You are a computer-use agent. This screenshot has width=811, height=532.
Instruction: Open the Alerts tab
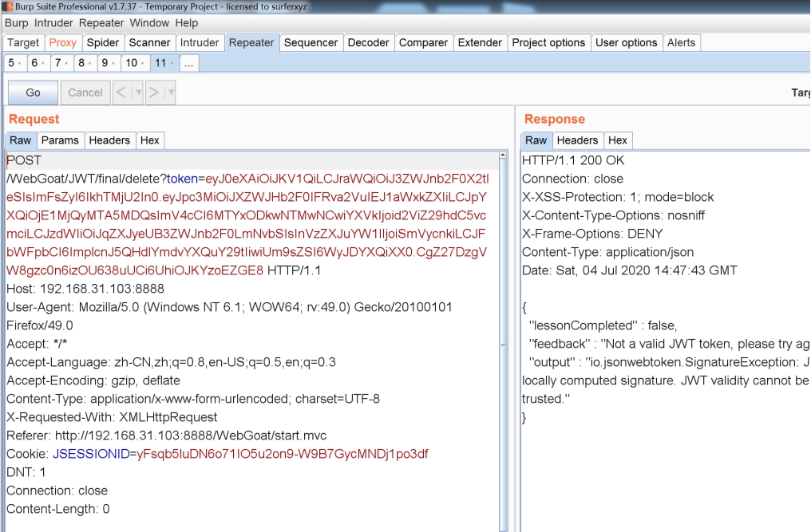coord(681,42)
